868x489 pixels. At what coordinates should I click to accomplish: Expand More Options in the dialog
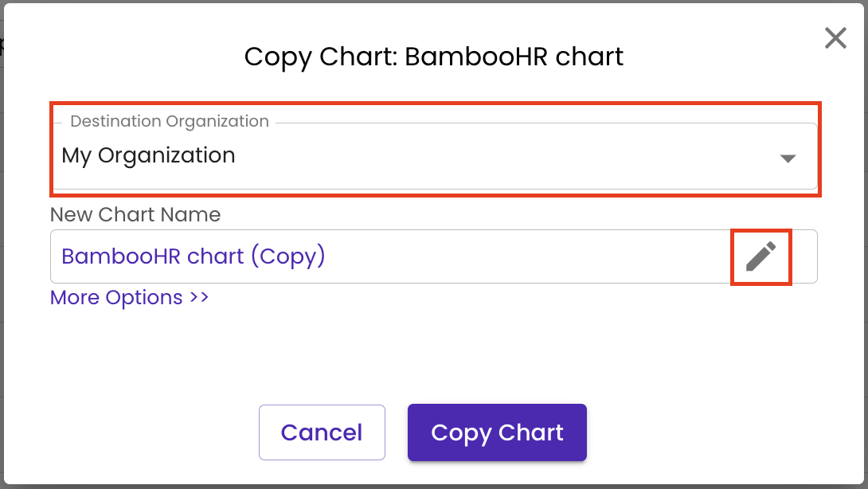(x=129, y=297)
